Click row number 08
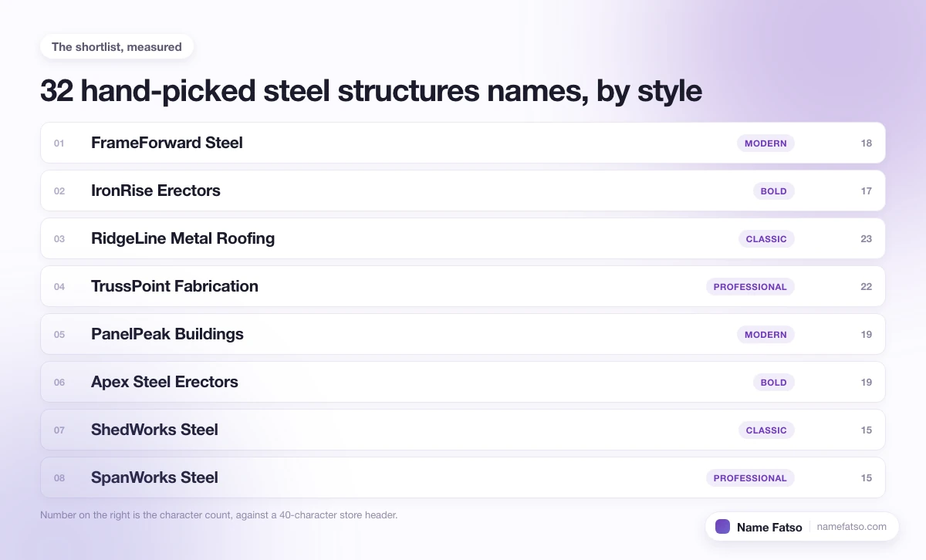The image size is (926, 560). coord(59,478)
